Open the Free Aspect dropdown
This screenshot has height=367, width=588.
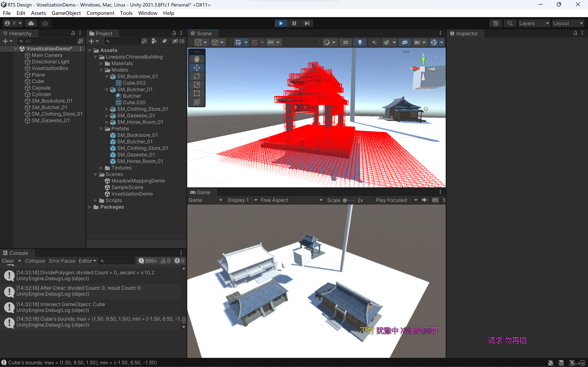point(291,200)
